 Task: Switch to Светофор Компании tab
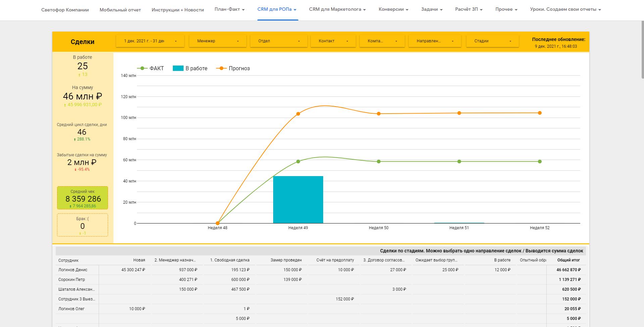coord(65,10)
